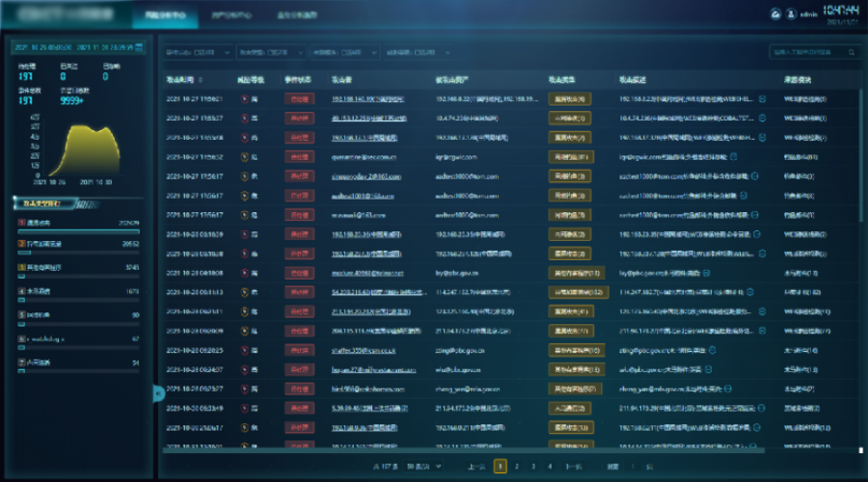The width and height of the screenshot is (868, 482).
Task: Click the red status button in first row
Action: click(299, 98)
